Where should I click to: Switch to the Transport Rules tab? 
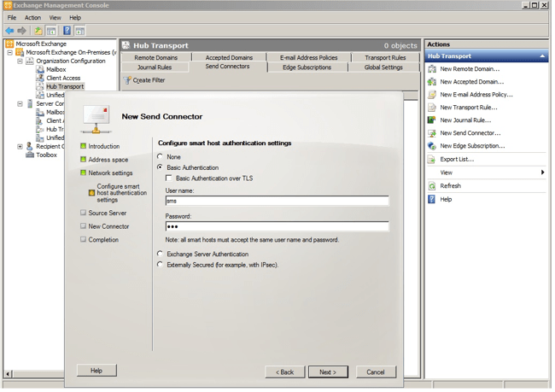(385, 58)
